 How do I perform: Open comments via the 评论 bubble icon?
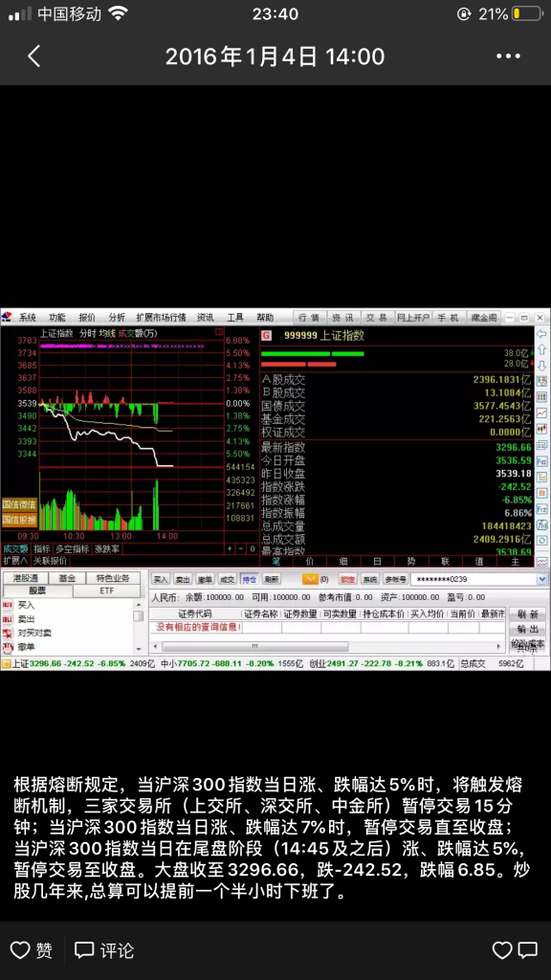click(84, 950)
